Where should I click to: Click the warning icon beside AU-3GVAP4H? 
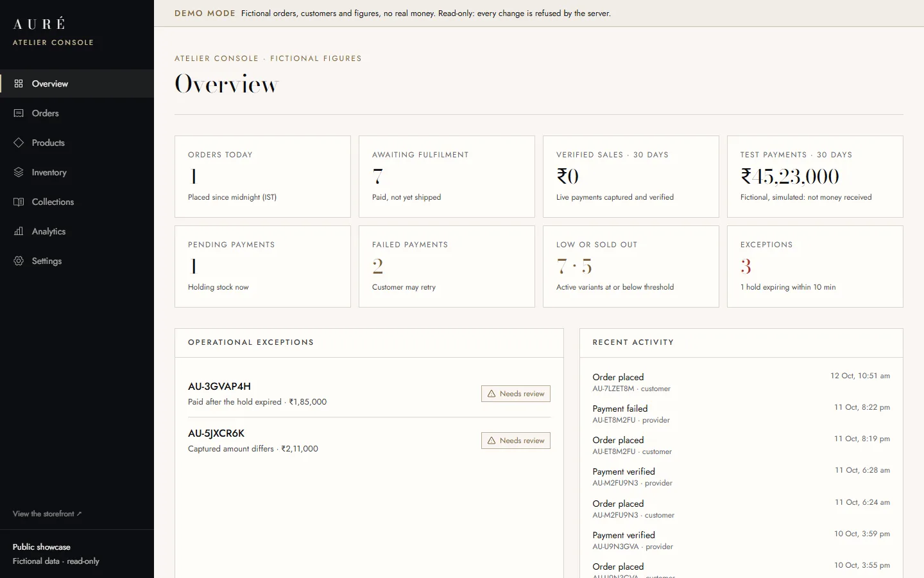pos(492,394)
